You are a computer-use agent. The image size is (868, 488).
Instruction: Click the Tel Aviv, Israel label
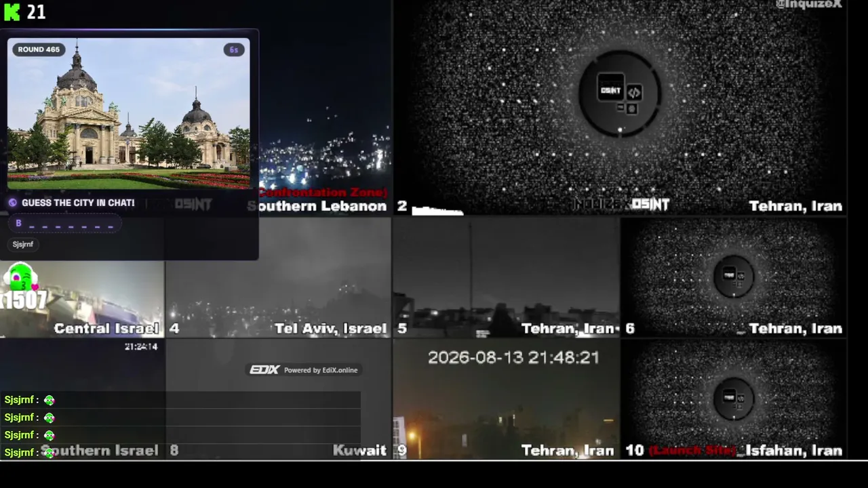point(331,329)
